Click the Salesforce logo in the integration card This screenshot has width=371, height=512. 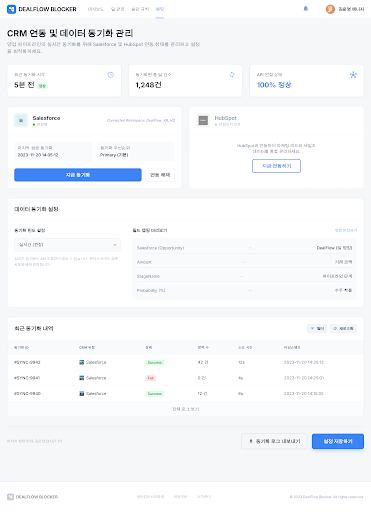point(21,120)
